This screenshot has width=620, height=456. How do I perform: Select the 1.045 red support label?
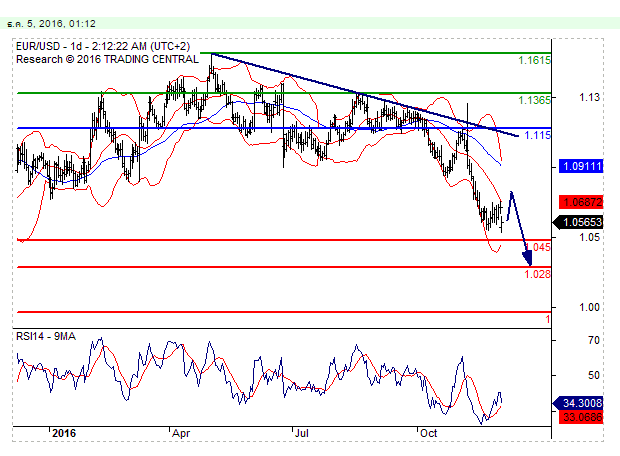click(x=539, y=246)
